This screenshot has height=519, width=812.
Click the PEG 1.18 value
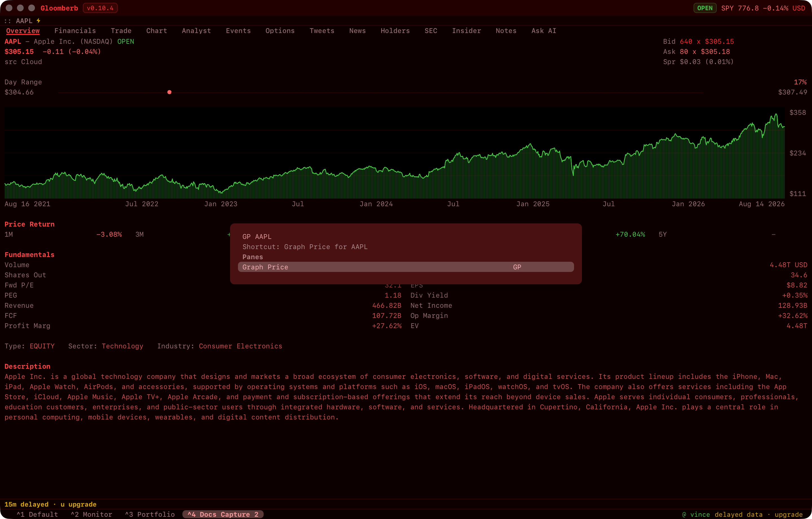click(x=393, y=295)
